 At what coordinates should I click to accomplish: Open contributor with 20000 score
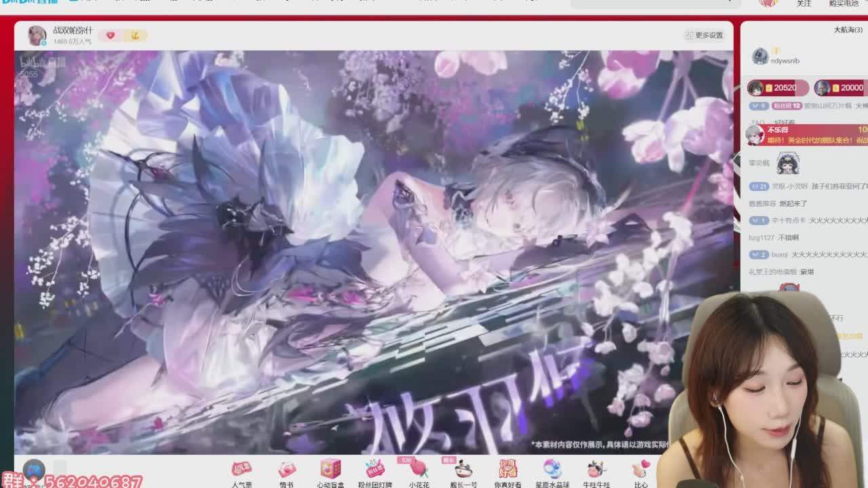840,88
